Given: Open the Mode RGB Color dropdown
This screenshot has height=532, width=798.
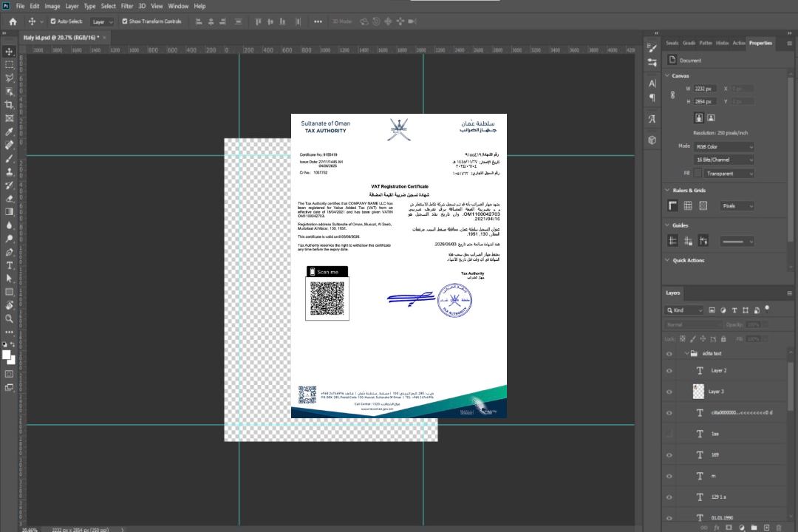Looking at the screenshot, I should 723,146.
